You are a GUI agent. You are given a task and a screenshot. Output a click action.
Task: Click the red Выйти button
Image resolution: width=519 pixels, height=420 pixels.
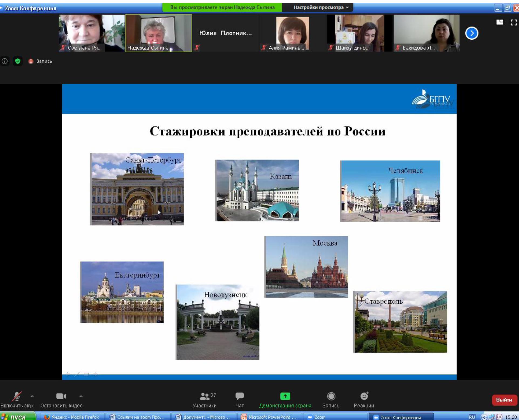click(x=504, y=400)
